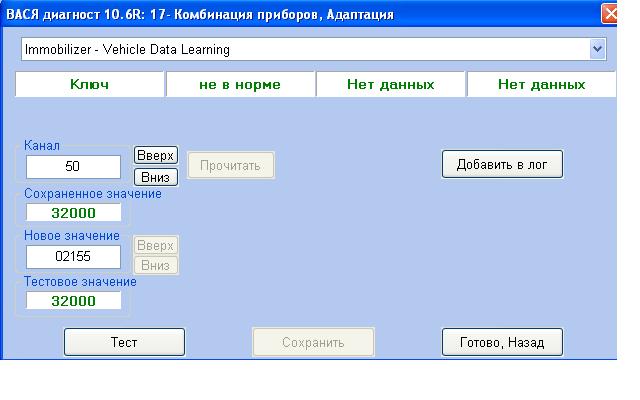This screenshot has height=400, width=640.
Task: Click the third status cell reading Нет данных
Action: pyautogui.click(x=391, y=84)
